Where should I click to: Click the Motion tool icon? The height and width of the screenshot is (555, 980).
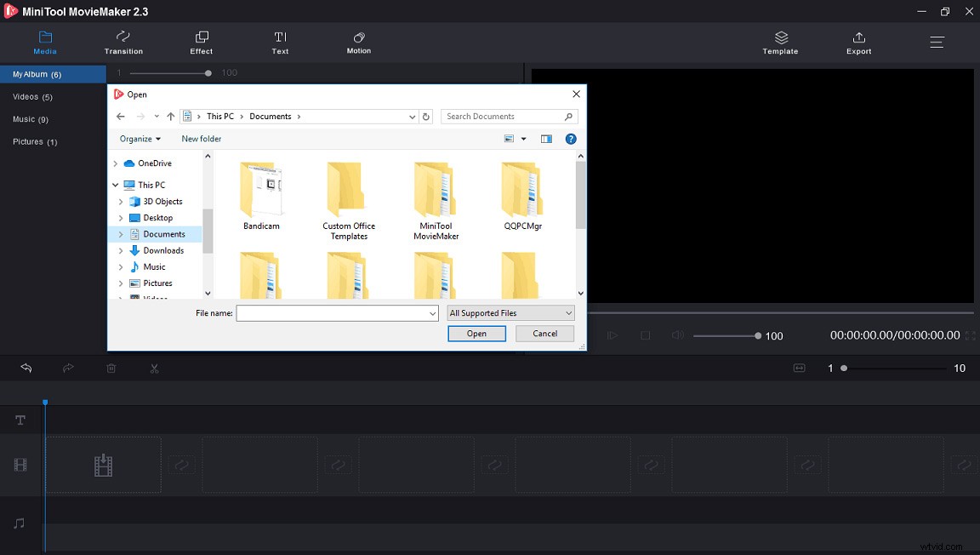[x=359, y=37]
